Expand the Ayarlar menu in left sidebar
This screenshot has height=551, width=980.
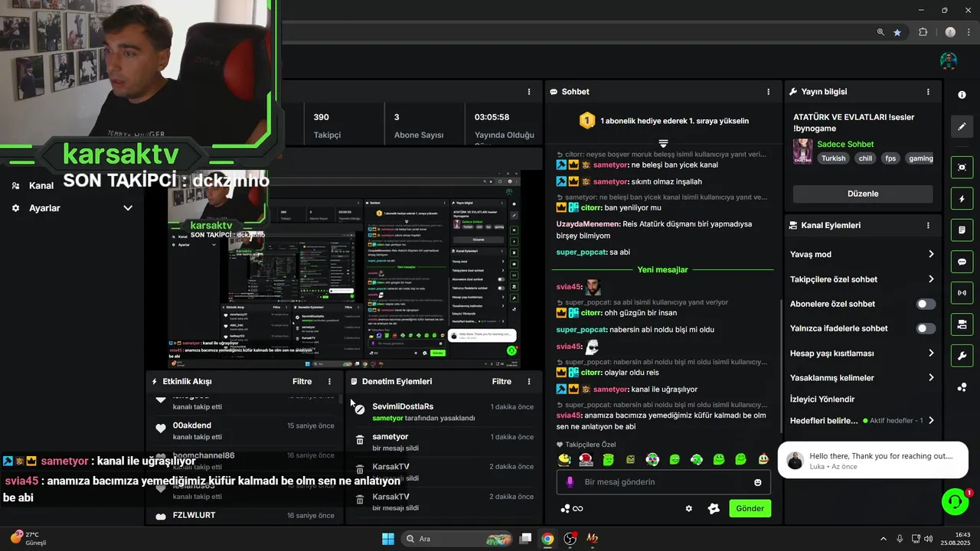128,208
